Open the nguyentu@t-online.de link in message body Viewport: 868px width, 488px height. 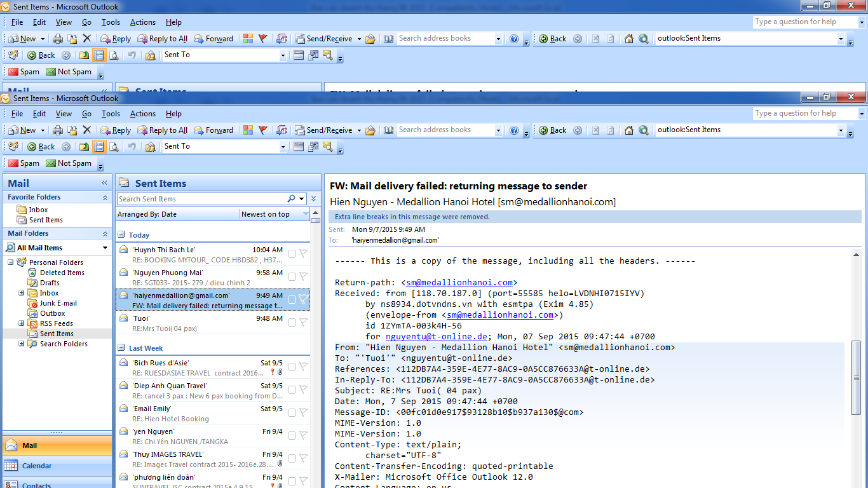[437, 337]
